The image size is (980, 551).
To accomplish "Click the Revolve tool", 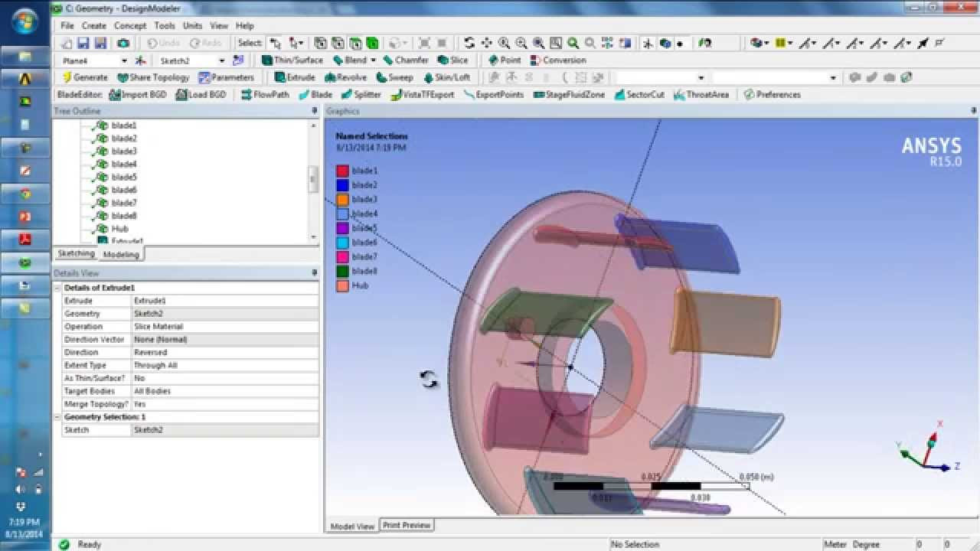I will tap(346, 77).
